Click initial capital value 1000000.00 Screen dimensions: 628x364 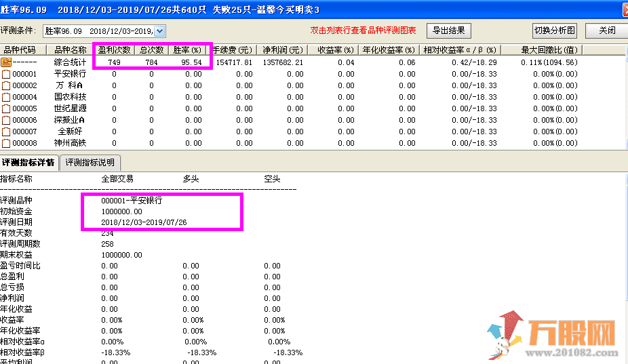click(x=122, y=211)
